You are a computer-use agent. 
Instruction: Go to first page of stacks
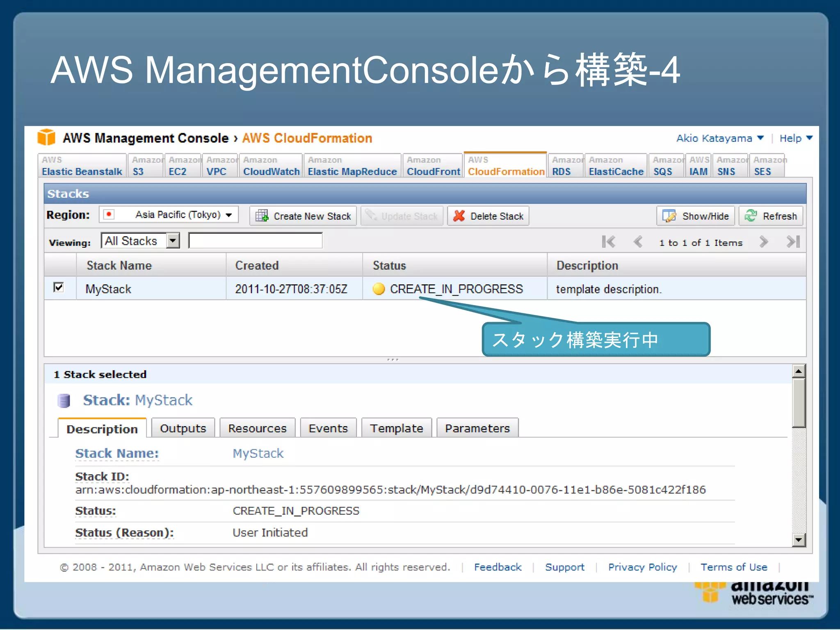[x=608, y=242]
